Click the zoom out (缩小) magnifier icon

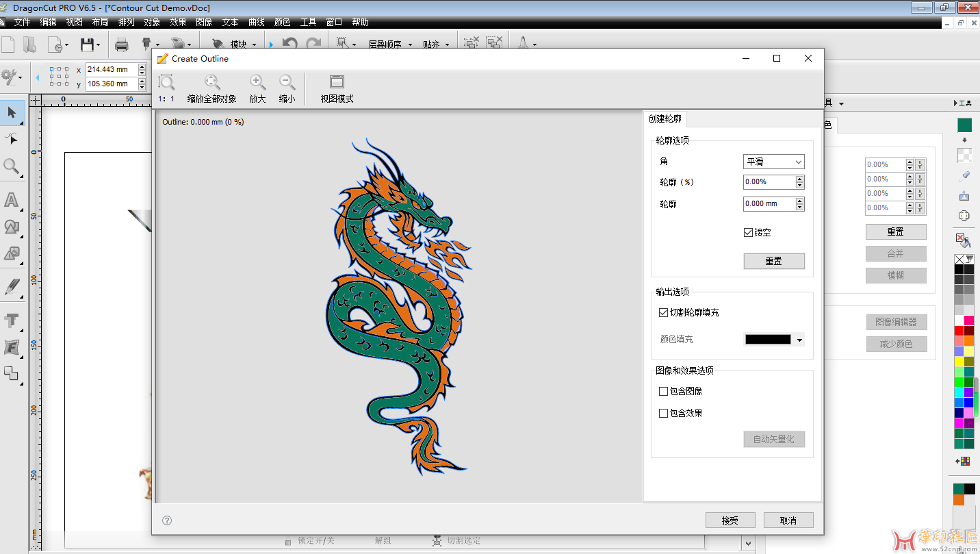tap(287, 83)
